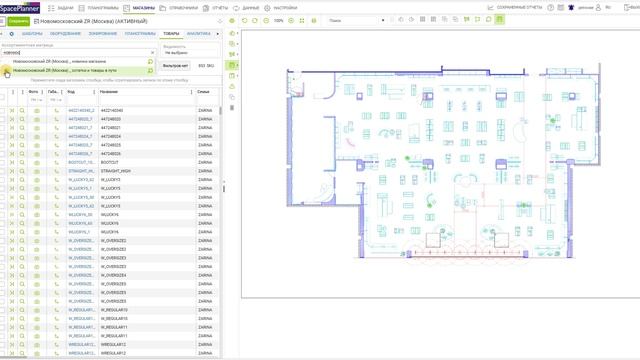Open the hamburger menu beside Сохранить

coord(2,21)
